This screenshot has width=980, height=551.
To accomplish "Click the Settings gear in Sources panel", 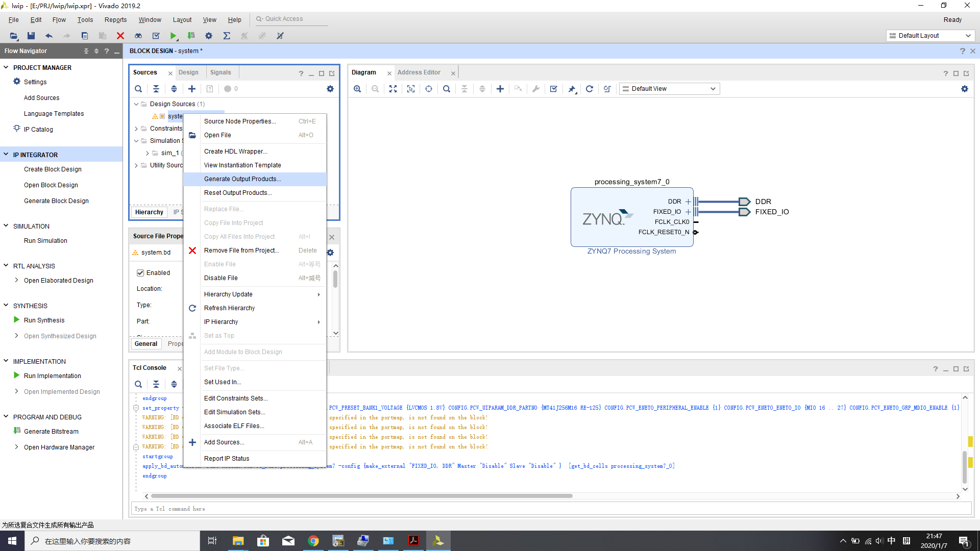I will (330, 88).
